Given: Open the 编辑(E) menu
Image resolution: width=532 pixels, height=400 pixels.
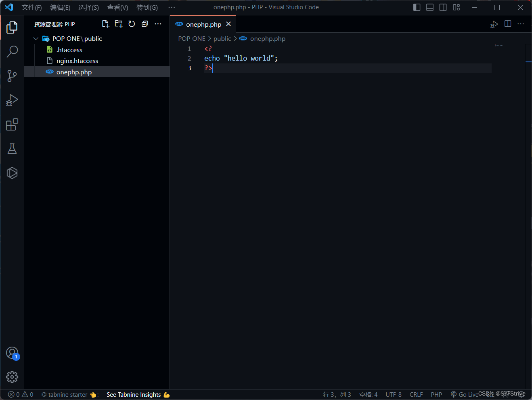Looking at the screenshot, I should 60,8.
